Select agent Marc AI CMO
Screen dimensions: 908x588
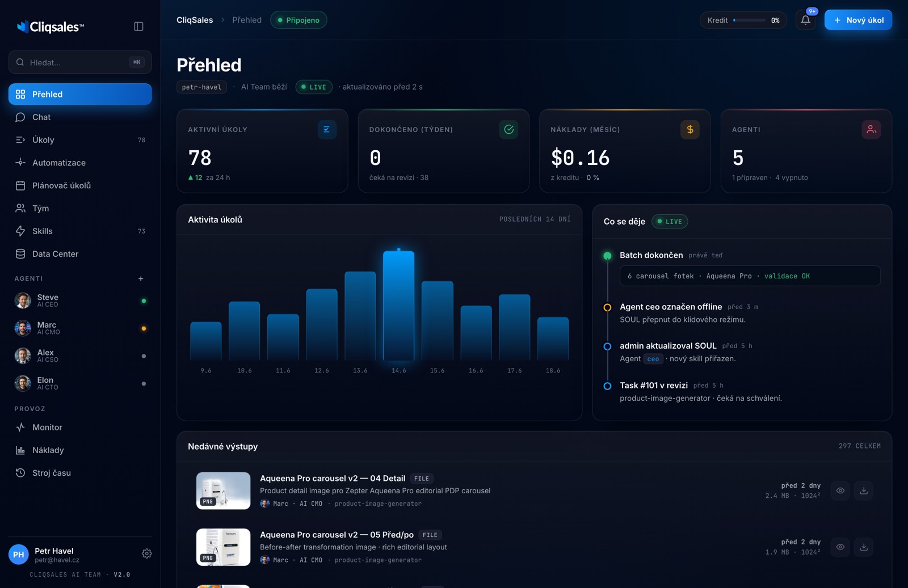[80, 328]
